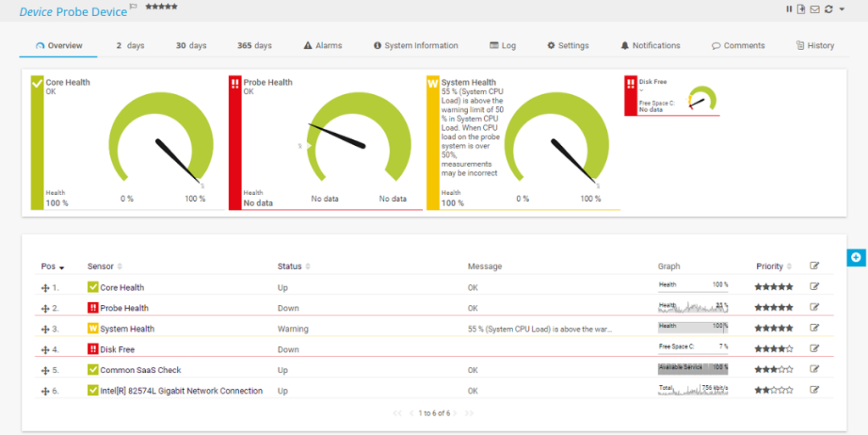Pause the device with the pause icon
The height and width of the screenshot is (435, 868).
[789, 9]
